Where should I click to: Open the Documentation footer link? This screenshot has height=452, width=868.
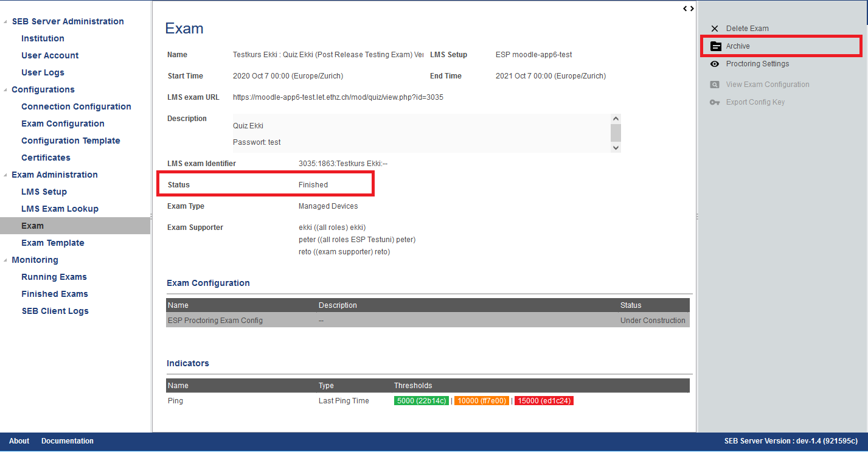click(x=68, y=441)
